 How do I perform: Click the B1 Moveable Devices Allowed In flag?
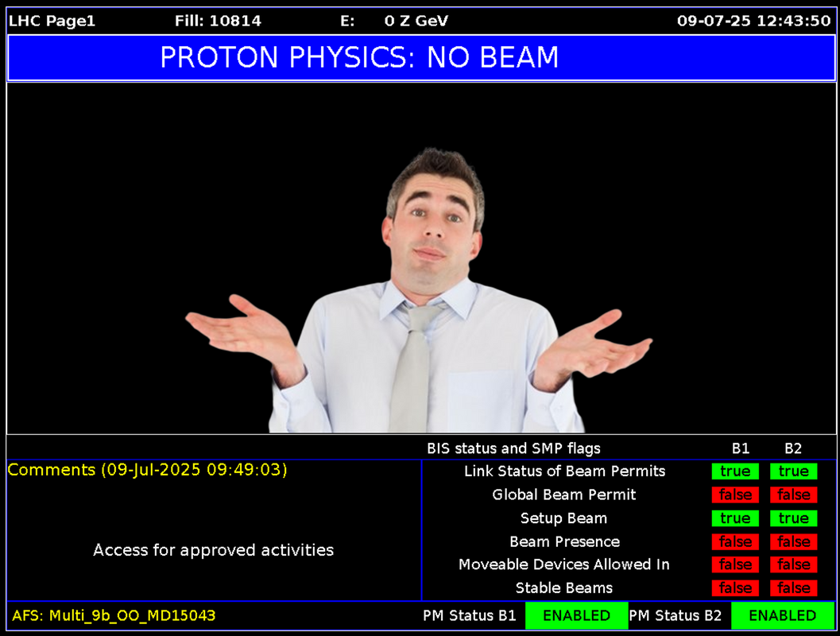coord(735,564)
